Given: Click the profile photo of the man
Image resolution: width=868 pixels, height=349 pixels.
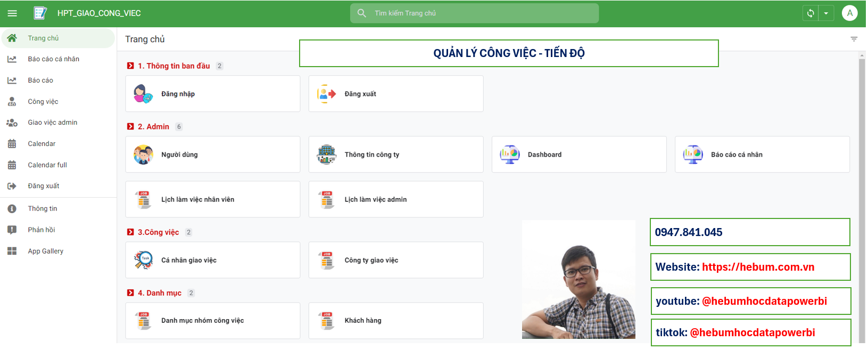Looking at the screenshot, I should (578, 280).
